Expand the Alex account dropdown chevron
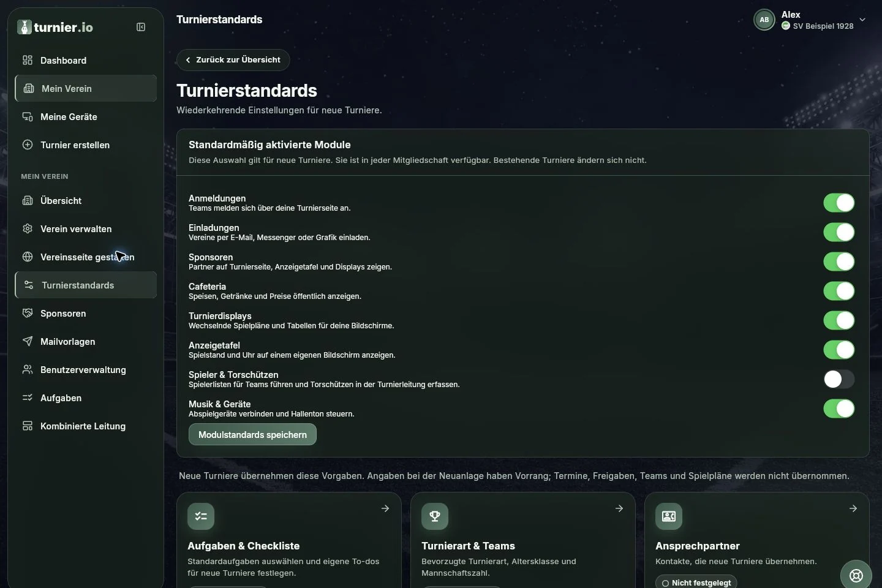Viewport: 882px width, 588px height. 862,20
